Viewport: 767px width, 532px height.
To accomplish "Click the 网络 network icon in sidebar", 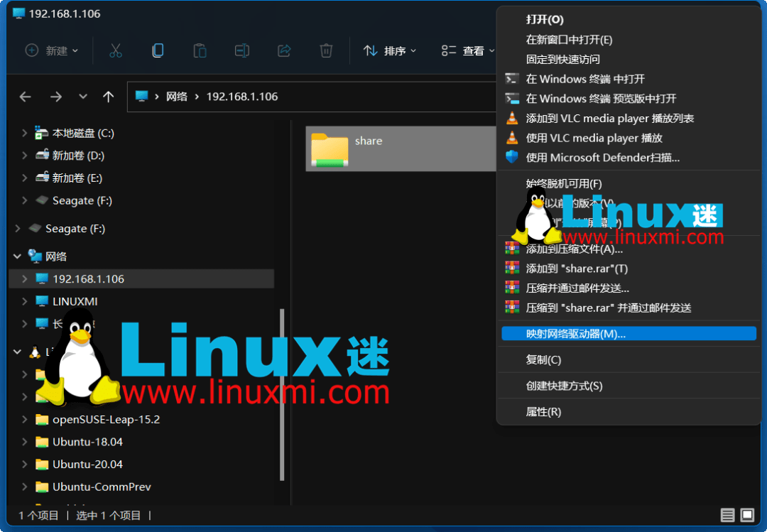I will point(35,256).
